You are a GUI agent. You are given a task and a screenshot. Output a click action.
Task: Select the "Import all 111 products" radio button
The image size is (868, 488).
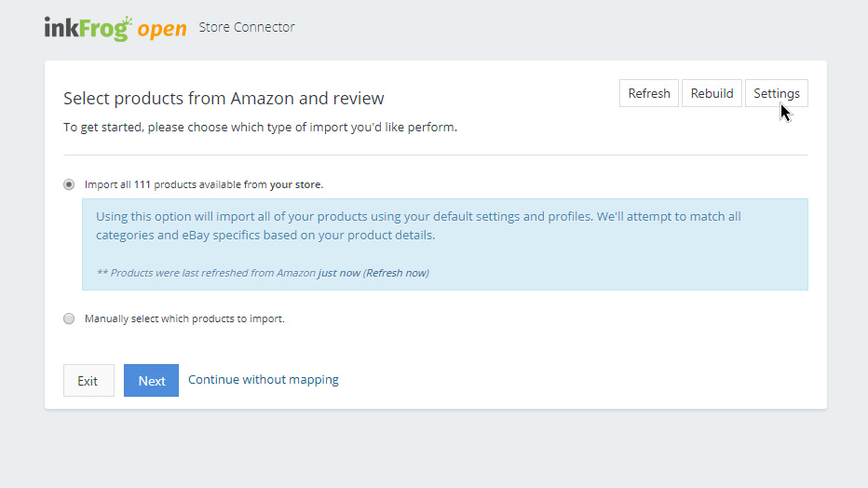tap(69, 184)
